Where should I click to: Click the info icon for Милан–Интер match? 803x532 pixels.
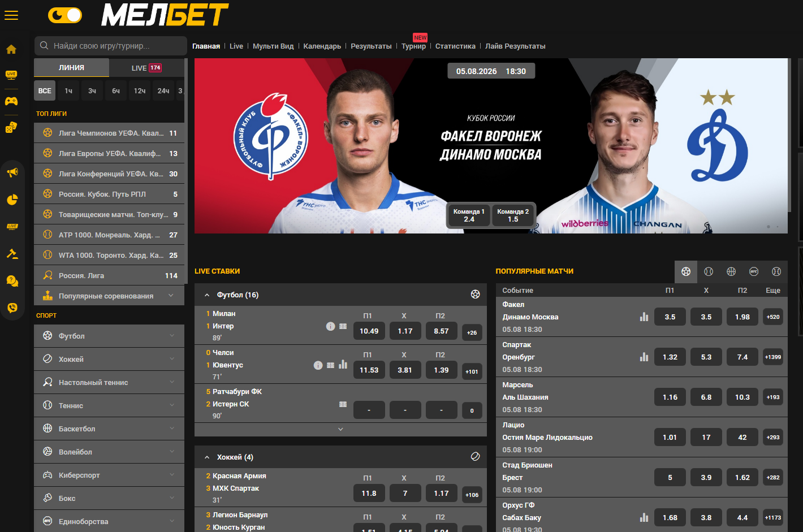coord(331,326)
